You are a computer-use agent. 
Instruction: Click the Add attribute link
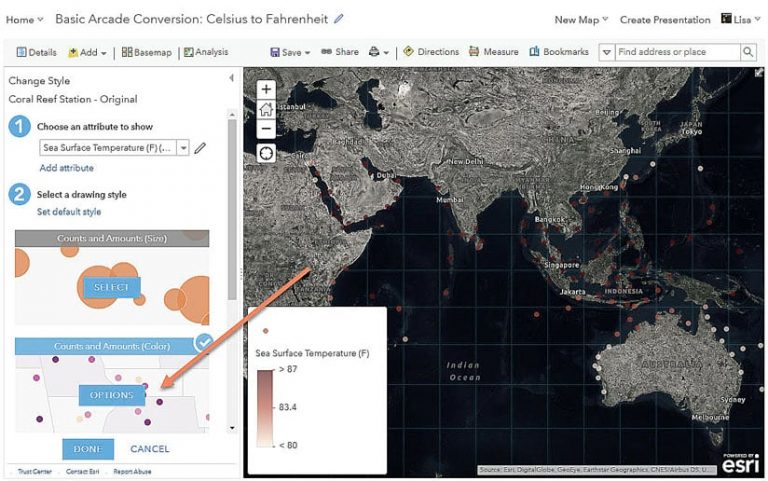(66, 168)
